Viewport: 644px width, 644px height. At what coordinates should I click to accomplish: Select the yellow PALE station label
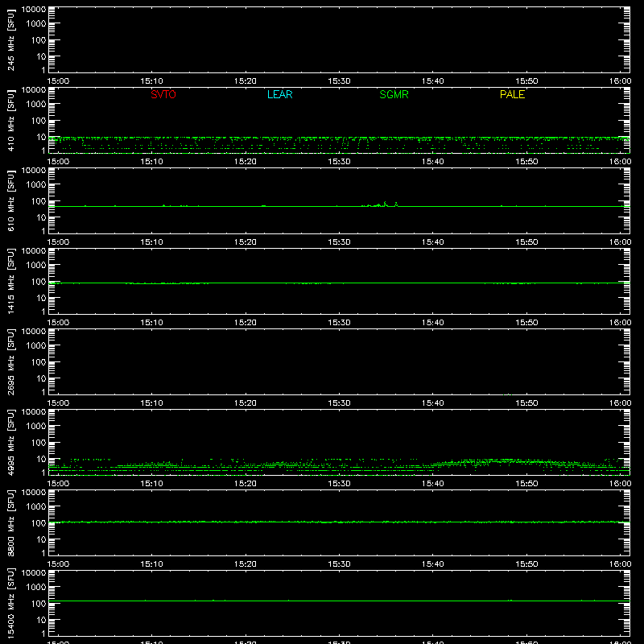pos(512,94)
